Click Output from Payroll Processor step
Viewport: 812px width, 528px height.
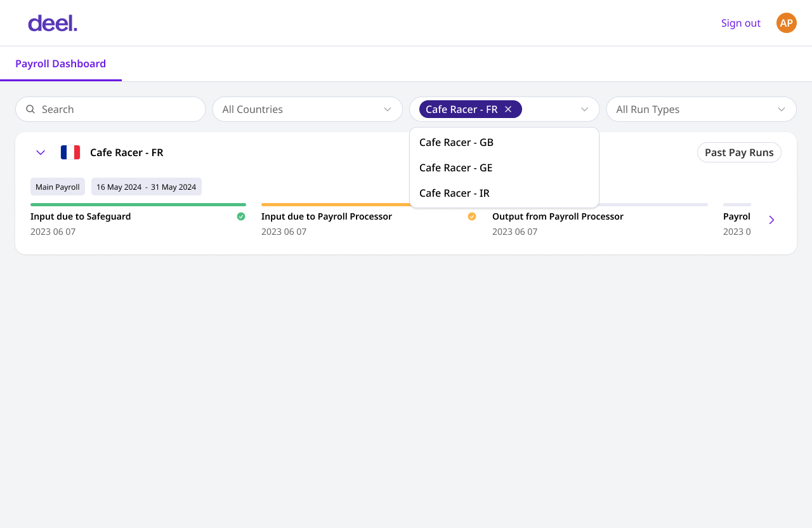[558, 216]
